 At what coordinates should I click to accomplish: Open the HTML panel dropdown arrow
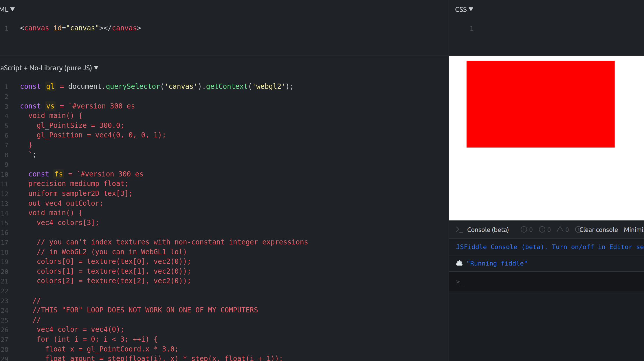12,9
